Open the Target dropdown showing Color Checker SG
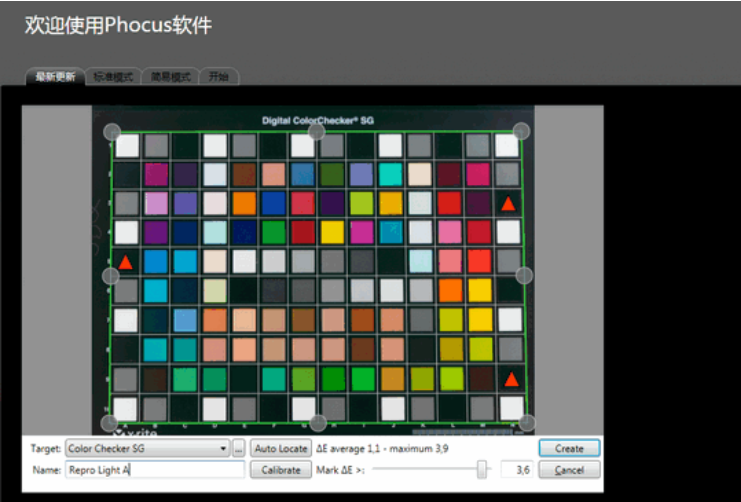 coord(147,449)
